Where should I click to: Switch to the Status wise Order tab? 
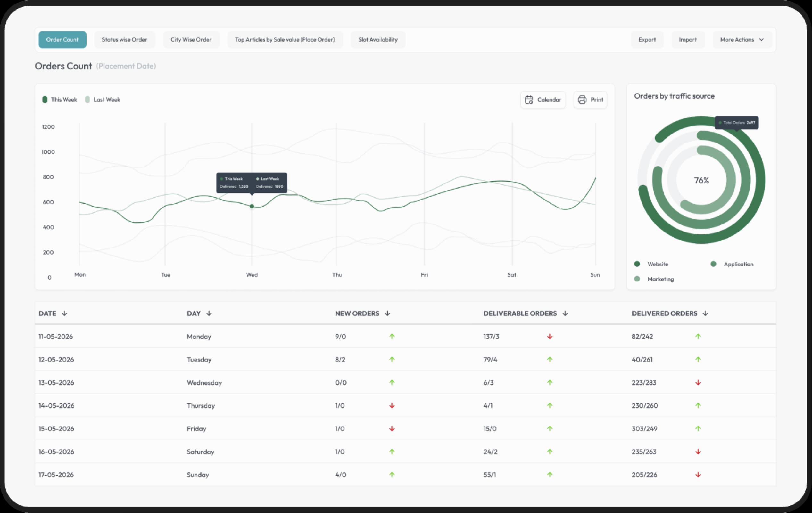(124, 40)
